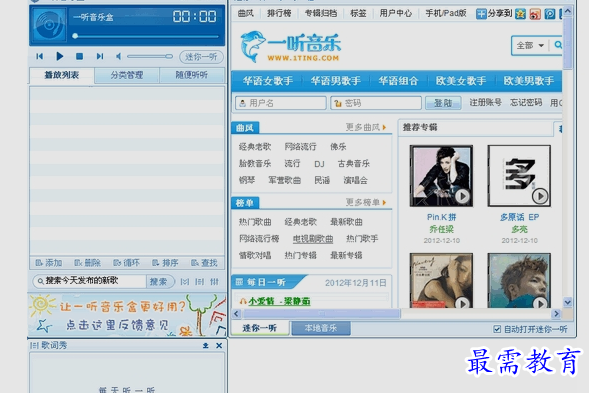Skip to the previous track
This screenshot has width=589, height=393.
pos(39,56)
